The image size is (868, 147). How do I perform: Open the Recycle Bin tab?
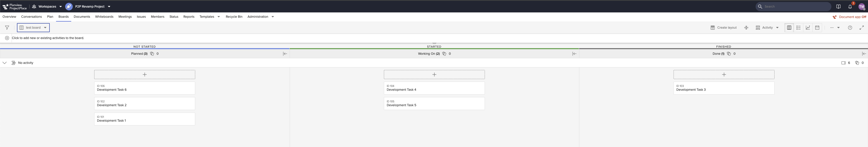(234, 16)
